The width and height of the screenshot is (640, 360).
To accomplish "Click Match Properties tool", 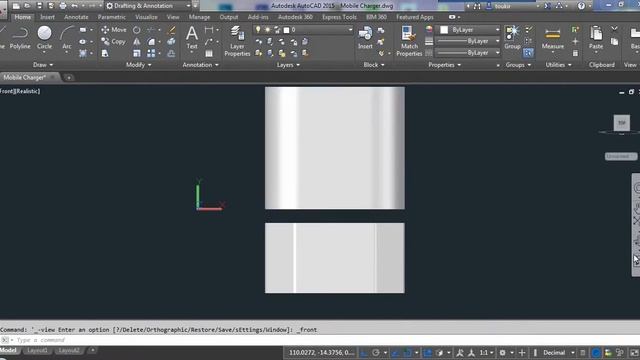I will pos(409,41).
